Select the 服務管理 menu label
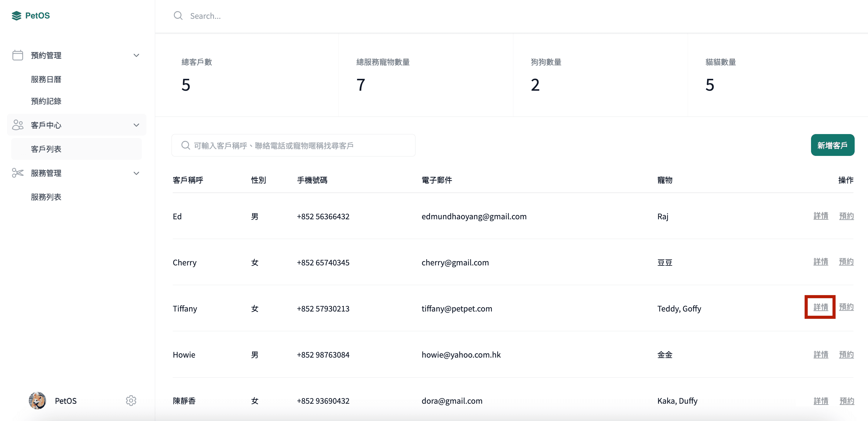 click(x=46, y=173)
